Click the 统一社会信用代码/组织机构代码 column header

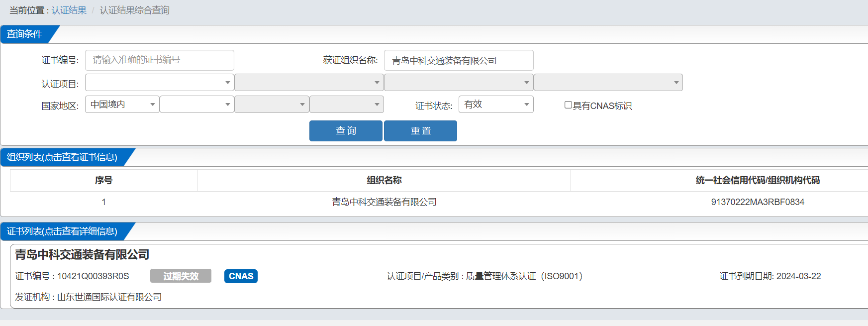(758, 180)
